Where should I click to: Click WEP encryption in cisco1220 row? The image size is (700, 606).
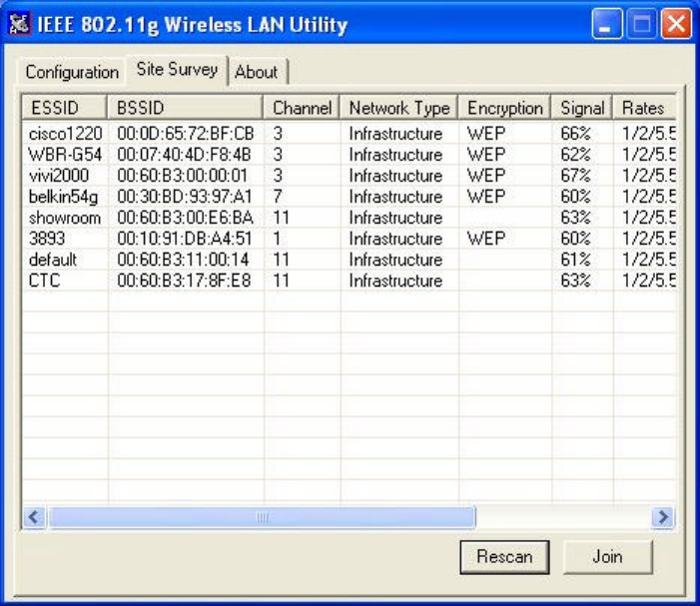pyautogui.click(x=486, y=134)
